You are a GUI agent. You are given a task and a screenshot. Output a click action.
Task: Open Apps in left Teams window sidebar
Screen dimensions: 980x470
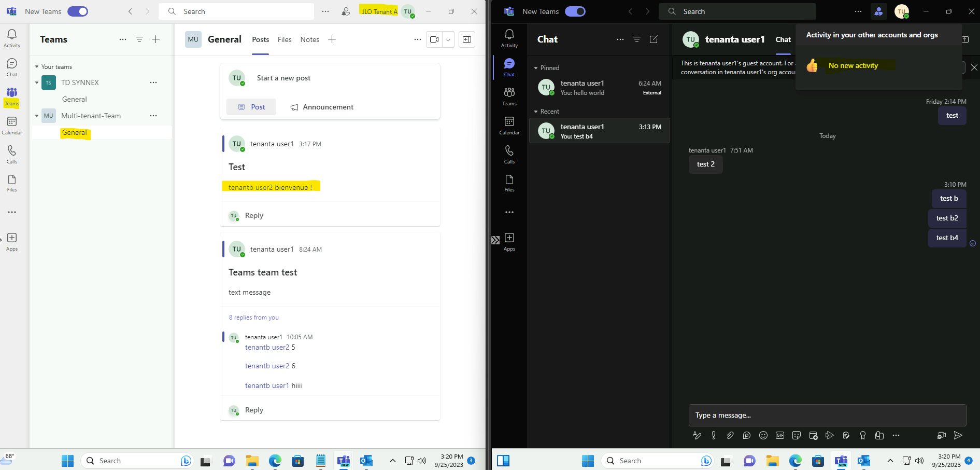tap(12, 242)
